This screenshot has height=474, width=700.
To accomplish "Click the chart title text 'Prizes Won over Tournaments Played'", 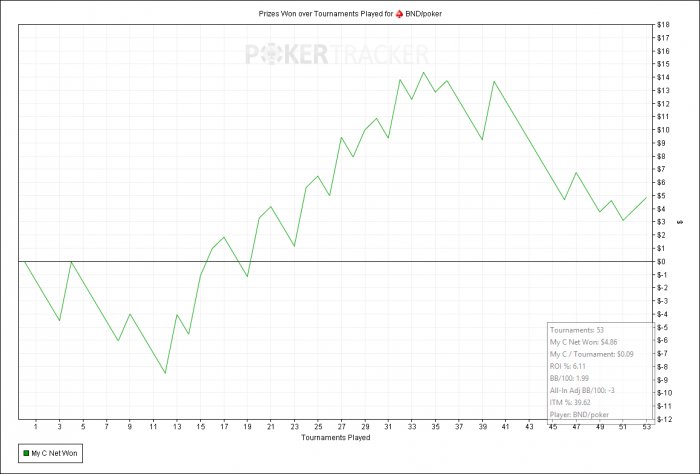I will pyautogui.click(x=321, y=14).
